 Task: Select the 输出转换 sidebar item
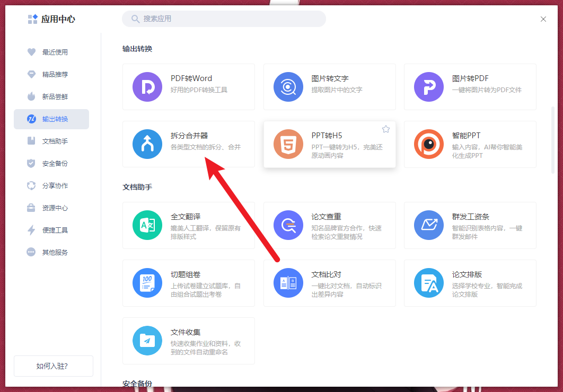(x=51, y=119)
